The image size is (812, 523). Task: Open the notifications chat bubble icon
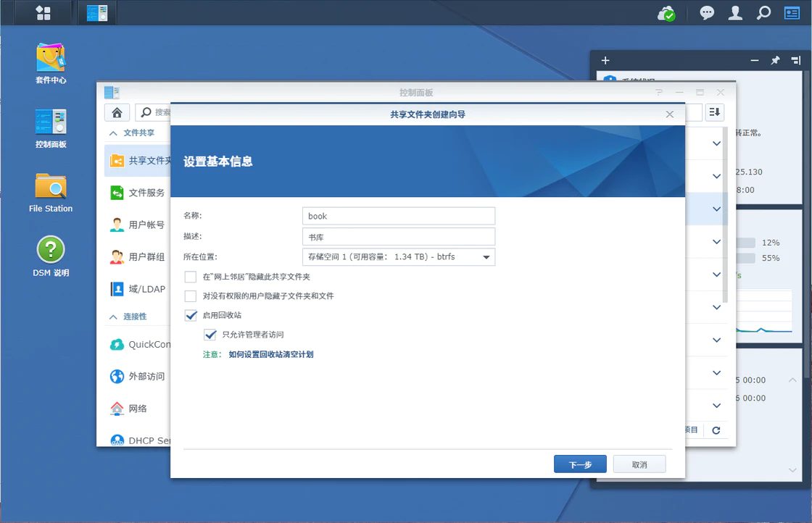[706, 12]
